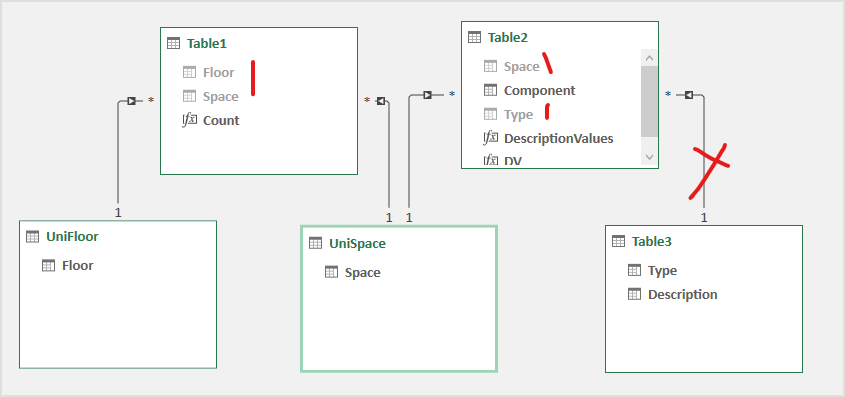Select relationship line from UniSpace to Table2
Image resolution: width=845 pixels, height=397 pixels.
[409, 156]
